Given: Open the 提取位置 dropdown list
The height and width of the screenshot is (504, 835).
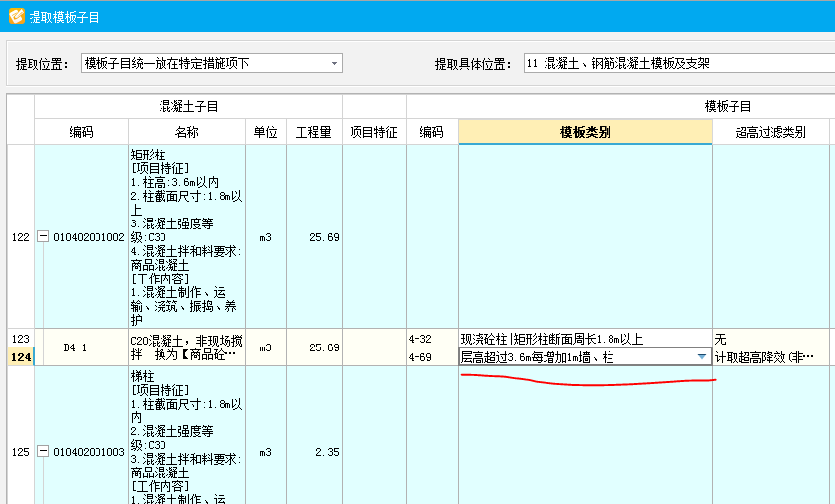Looking at the screenshot, I should 334,63.
